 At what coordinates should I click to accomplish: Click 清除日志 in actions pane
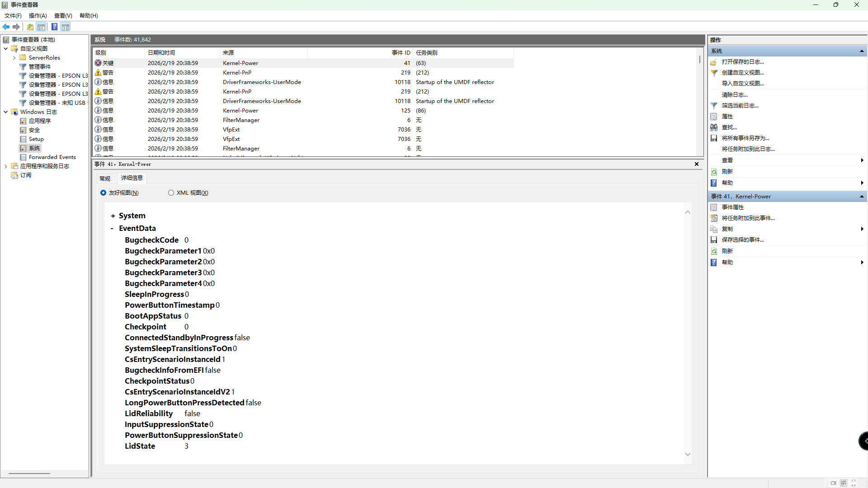click(x=734, y=95)
